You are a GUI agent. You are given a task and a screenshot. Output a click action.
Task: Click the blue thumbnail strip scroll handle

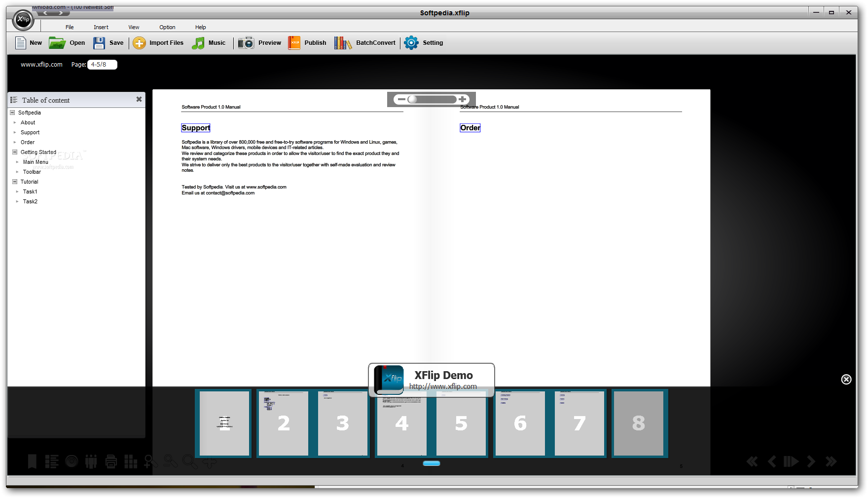click(x=432, y=463)
